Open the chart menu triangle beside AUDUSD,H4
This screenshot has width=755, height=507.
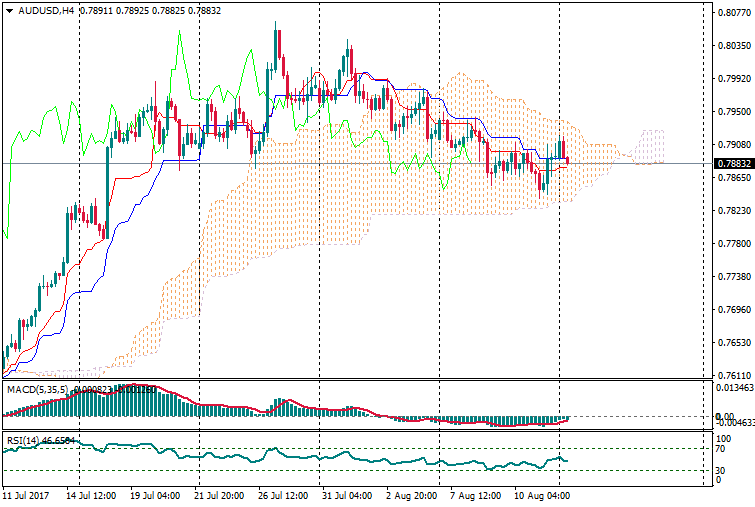coord(9,10)
